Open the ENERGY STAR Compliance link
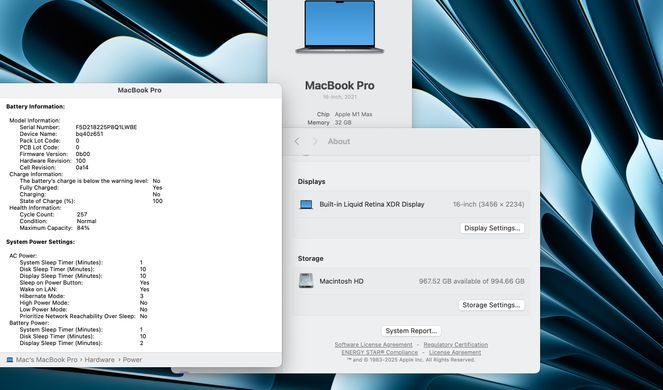This screenshot has width=663, height=390. point(379,352)
